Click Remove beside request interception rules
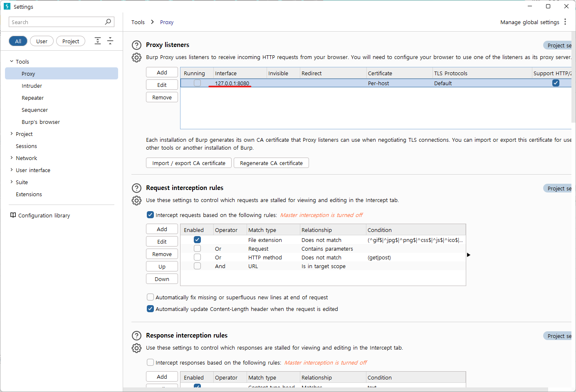Viewport: 576px width, 392px height. click(162, 254)
